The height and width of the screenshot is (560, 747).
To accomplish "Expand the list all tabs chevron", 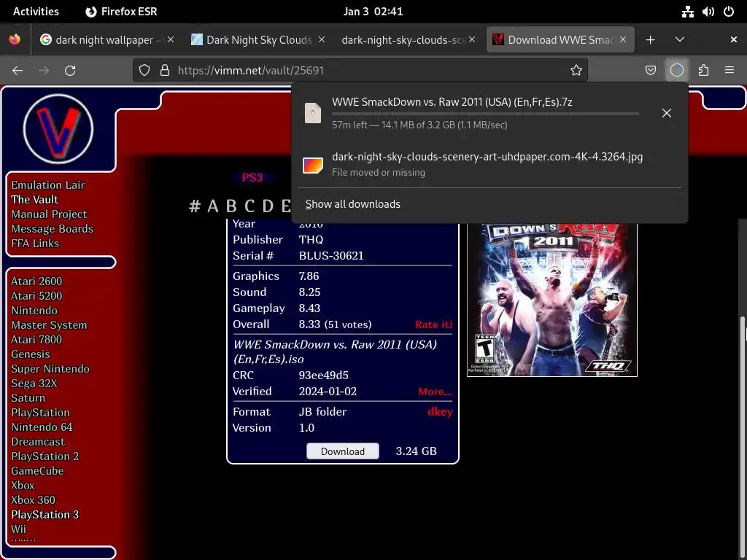I will [680, 39].
